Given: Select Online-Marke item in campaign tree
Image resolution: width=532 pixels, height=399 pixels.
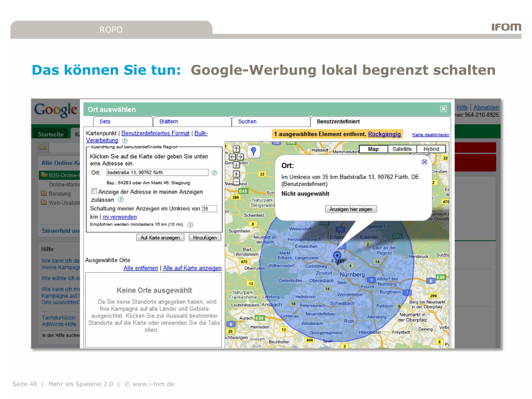Looking at the screenshot, I should click(x=64, y=184).
